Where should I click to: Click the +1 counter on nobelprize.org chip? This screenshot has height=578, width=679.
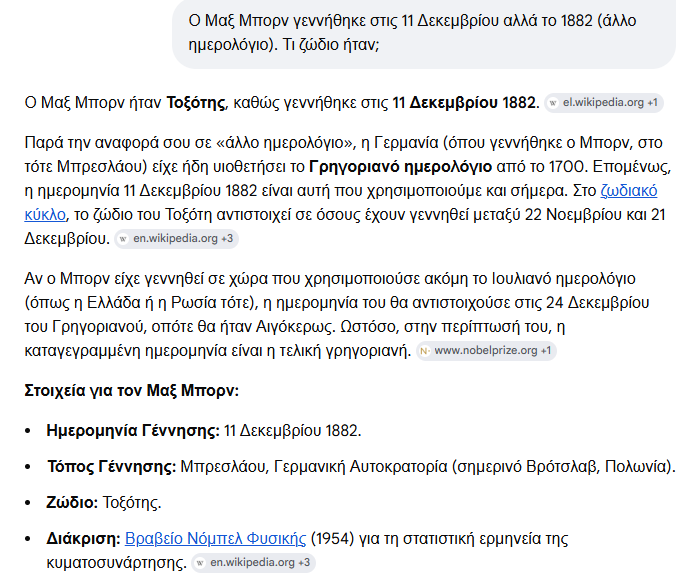pyautogui.click(x=546, y=350)
